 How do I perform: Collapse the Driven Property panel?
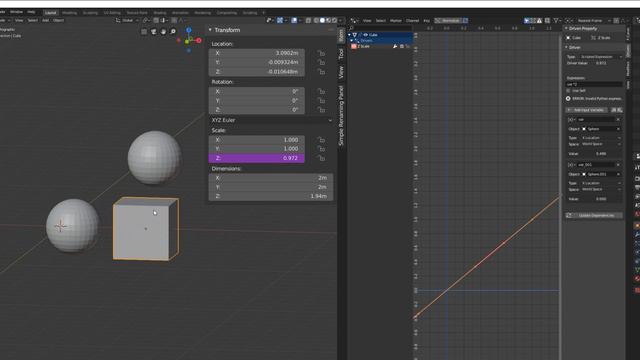[x=567, y=29]
